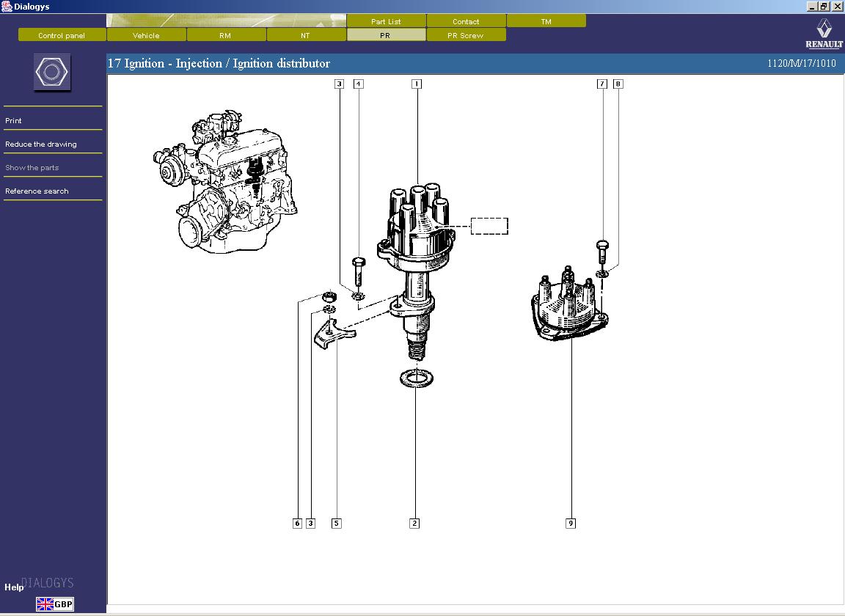Click the distributor cap drawing
This screenshot has height=616, width=845.
coord(570,304)
